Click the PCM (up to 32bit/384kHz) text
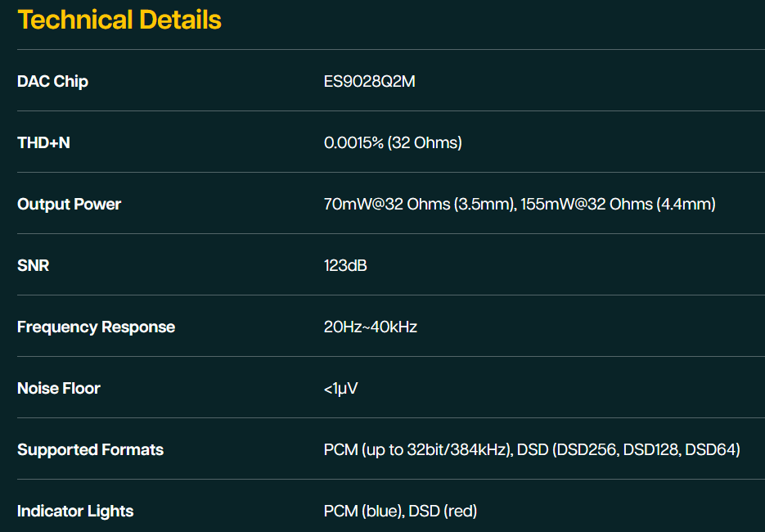Image resolution: width=765 pixels, height=532 pixels. 417,450
